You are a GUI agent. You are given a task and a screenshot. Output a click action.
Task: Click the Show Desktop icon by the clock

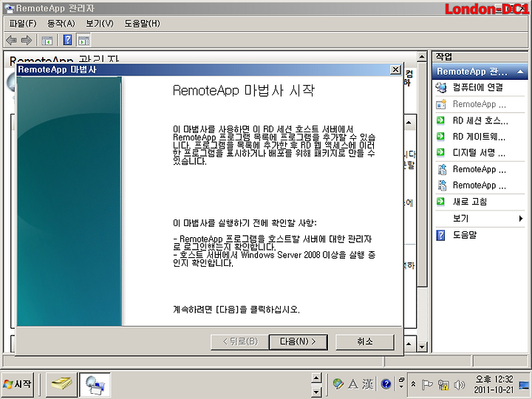(525, 386)
